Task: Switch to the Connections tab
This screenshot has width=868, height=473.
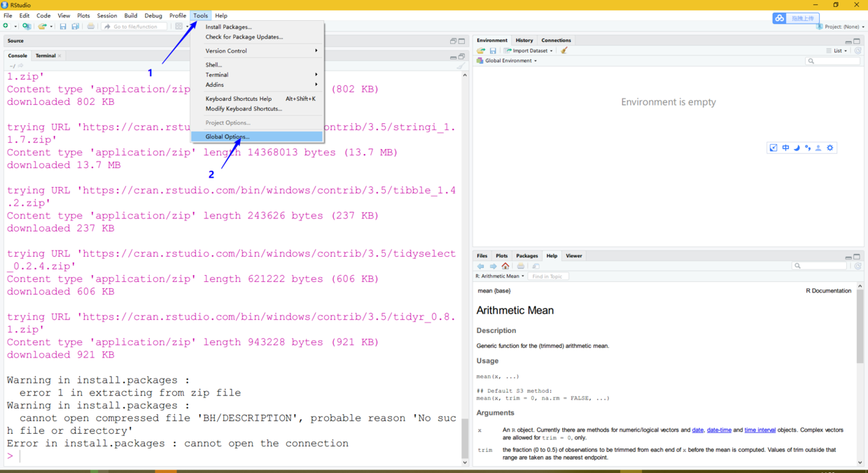Action: tap(556, 41)
